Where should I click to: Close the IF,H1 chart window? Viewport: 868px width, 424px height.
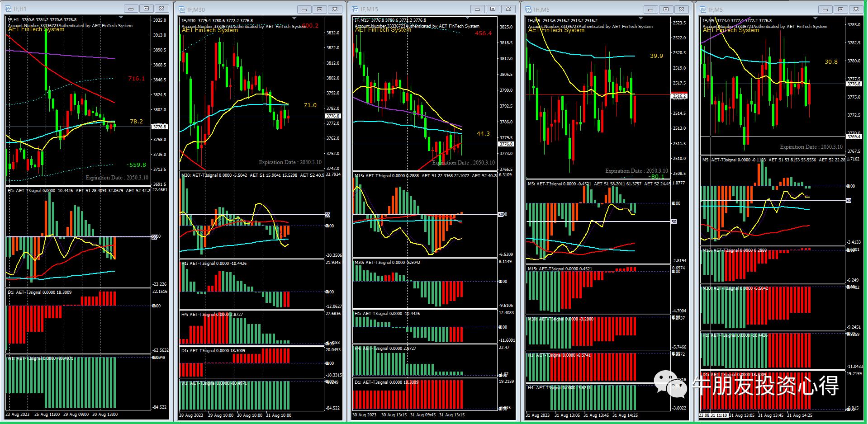click(x=162, y=9)
